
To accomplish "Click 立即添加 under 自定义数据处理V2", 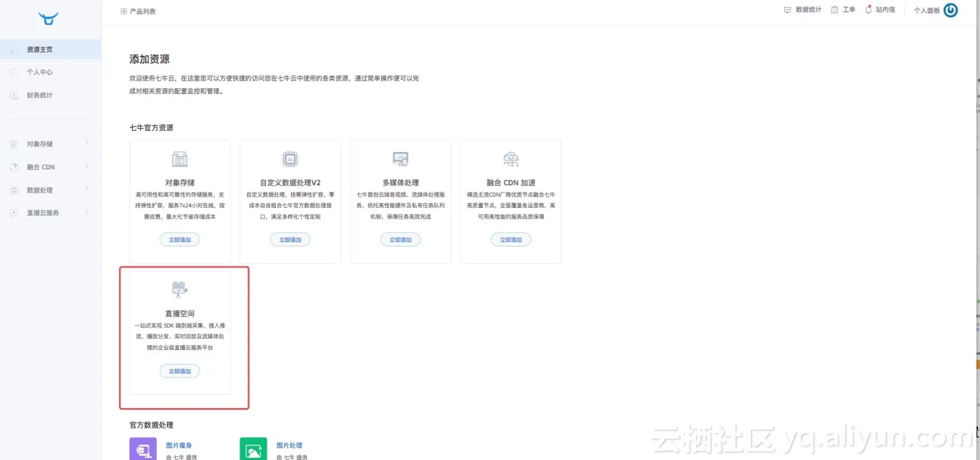I will tap(290, 239).
